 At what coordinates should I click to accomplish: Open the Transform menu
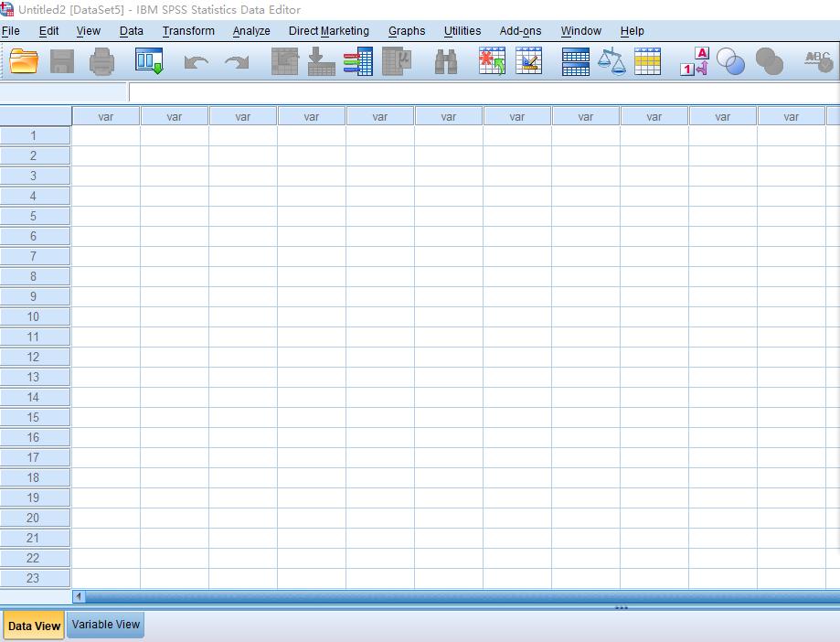point(188,31)
